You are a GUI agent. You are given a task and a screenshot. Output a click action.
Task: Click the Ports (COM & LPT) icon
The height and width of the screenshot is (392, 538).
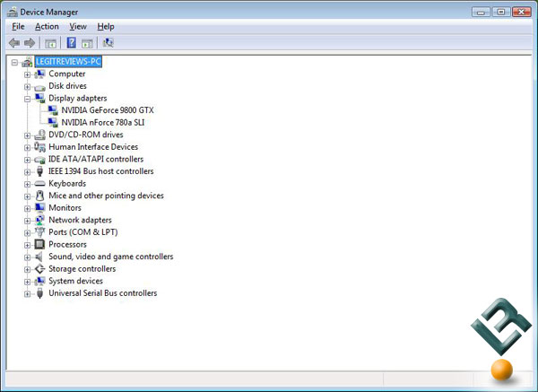point(39,232)
